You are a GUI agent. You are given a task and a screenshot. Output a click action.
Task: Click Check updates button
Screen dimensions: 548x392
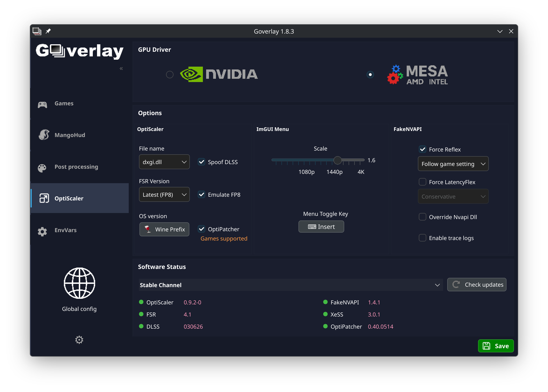click(x=476, y=285)
